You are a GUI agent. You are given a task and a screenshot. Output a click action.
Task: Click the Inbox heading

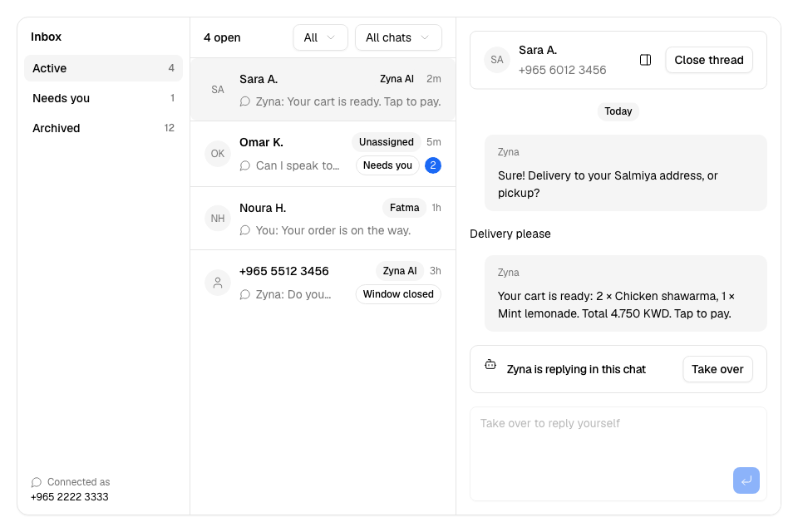46,37
